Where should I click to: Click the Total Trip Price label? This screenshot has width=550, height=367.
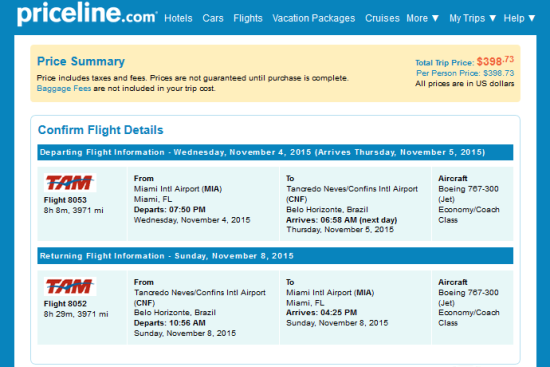pyautogui.click(x=444, y=63)
